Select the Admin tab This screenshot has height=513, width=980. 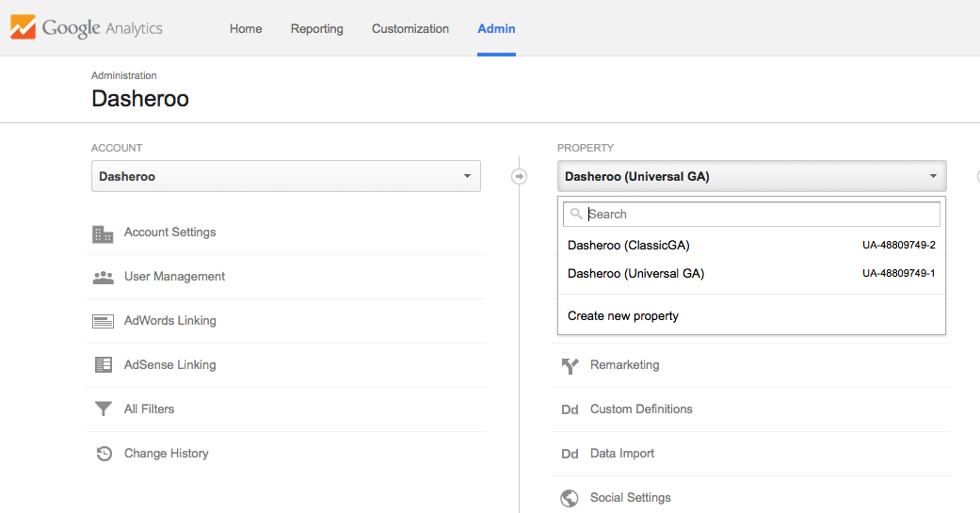496,29
